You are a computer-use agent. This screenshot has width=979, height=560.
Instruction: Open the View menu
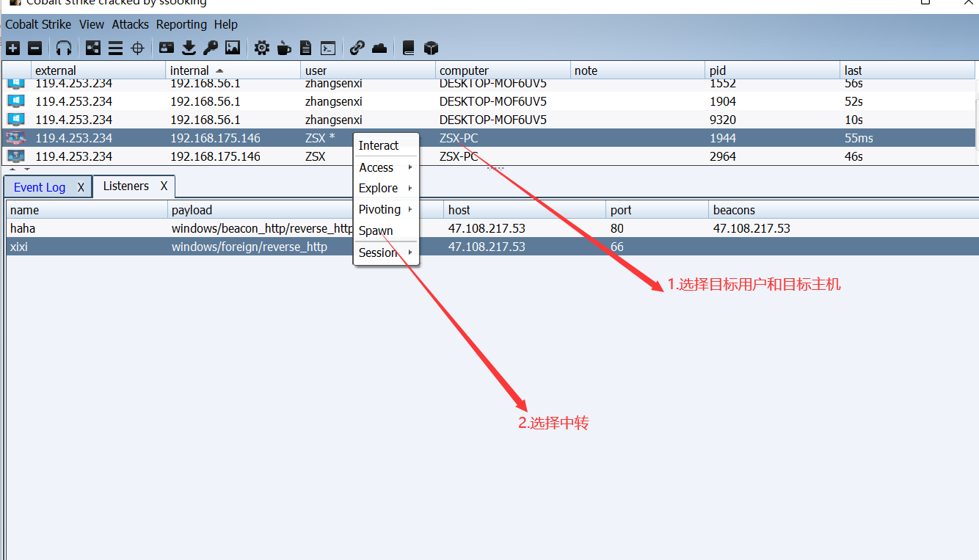92,24
